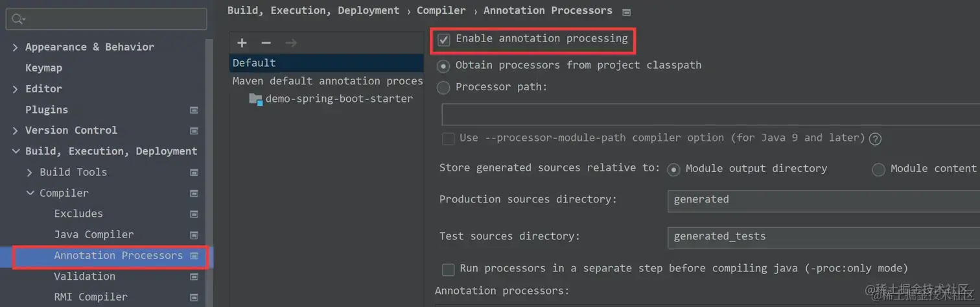Click the project-level icon beside Plugins
Screen dimensions: 980x307
coord(194,110)
